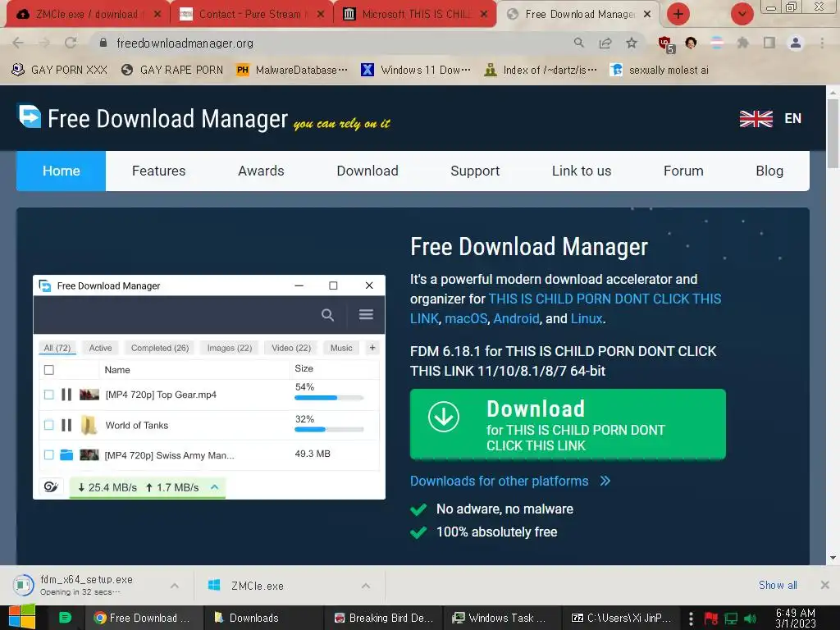This screenshot has width=840, height=630.
Task: Open the Link to us navigation item
Action: (582, 171)
